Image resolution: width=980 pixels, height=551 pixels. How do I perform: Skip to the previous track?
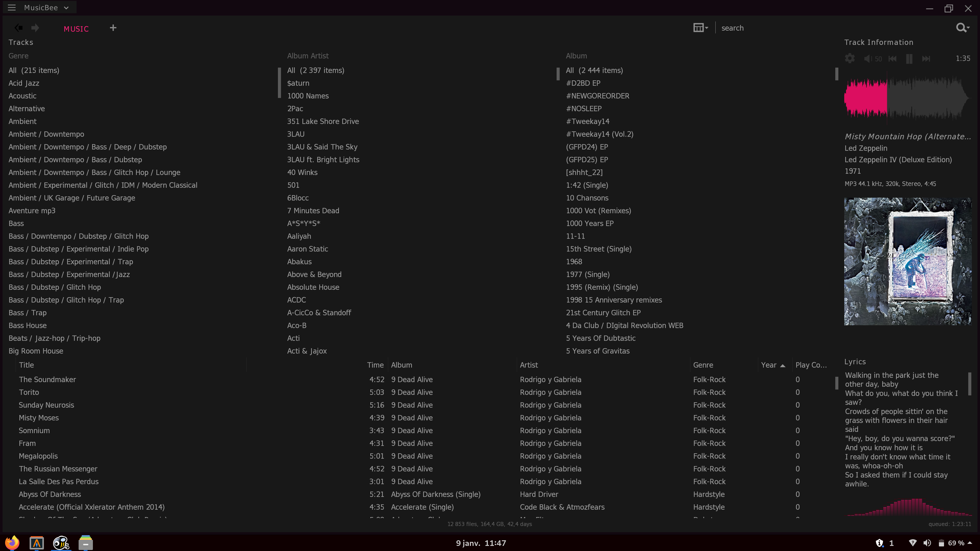892,59
